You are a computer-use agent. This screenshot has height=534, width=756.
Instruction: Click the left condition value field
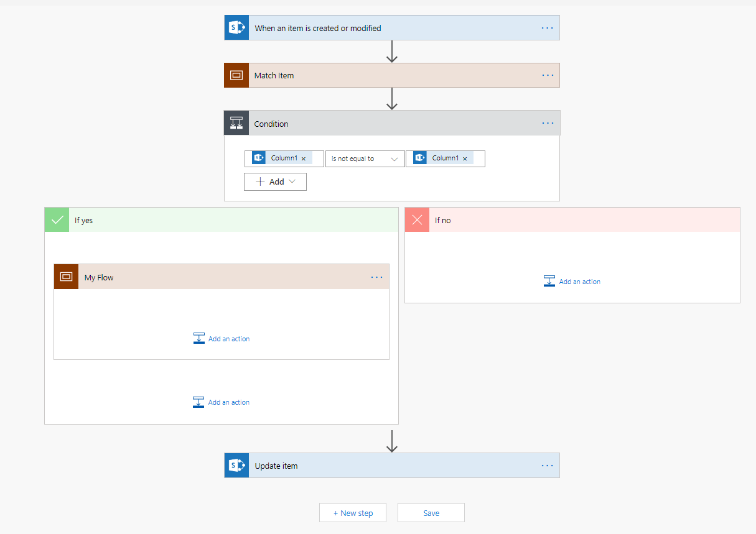(x=284, y=159)
